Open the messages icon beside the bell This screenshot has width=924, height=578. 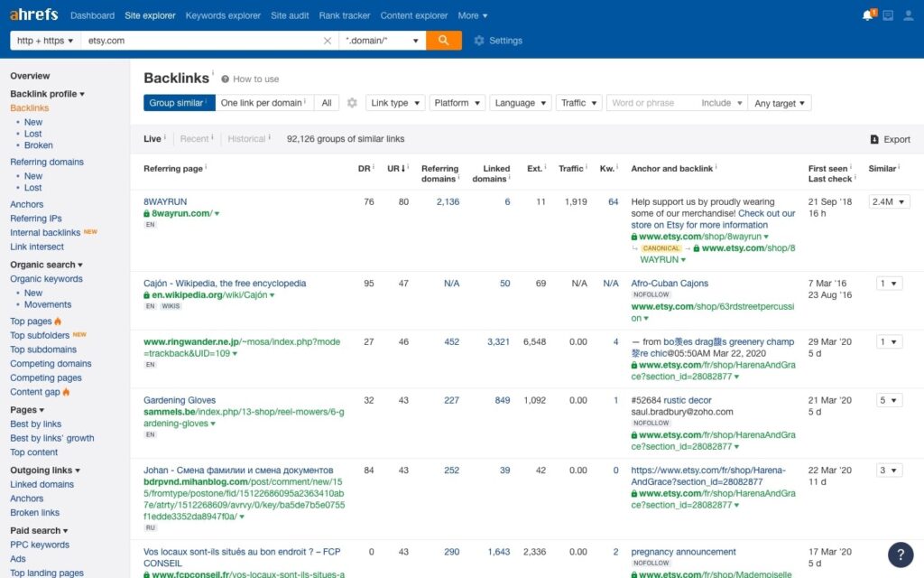(x=888, y=15)
